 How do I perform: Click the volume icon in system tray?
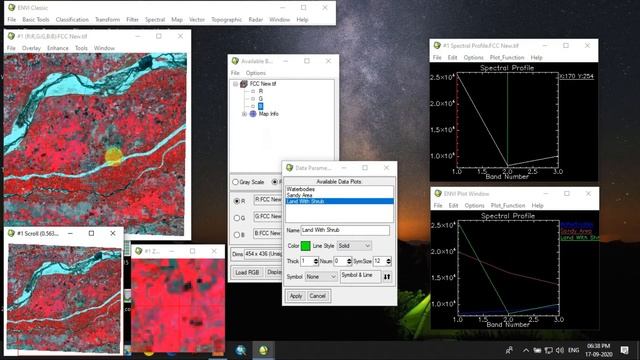click(560, 350)
